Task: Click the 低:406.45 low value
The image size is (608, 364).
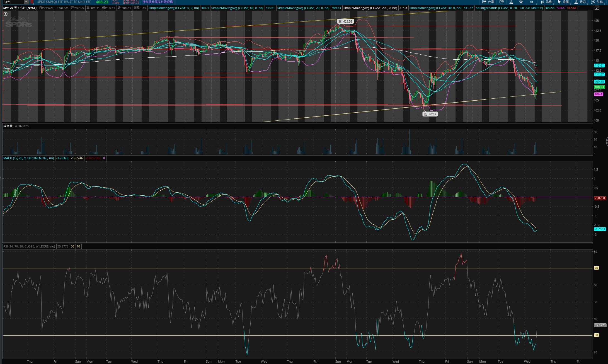Action: (108, 8)
